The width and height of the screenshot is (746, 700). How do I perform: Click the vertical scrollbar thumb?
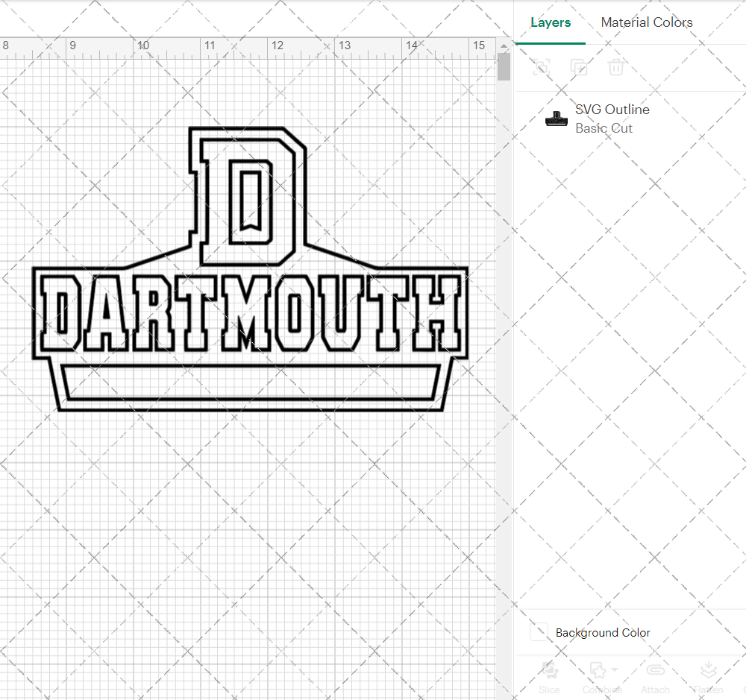coord(504,66)
